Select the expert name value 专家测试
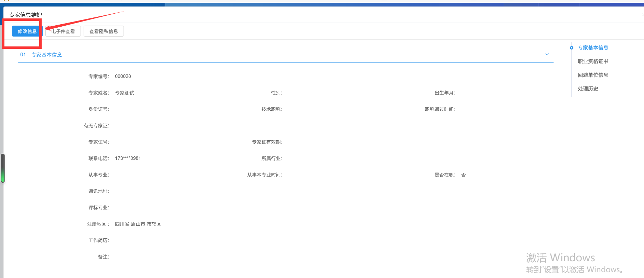The width and height of the screenshot is (644, 278). coord(125,93)
